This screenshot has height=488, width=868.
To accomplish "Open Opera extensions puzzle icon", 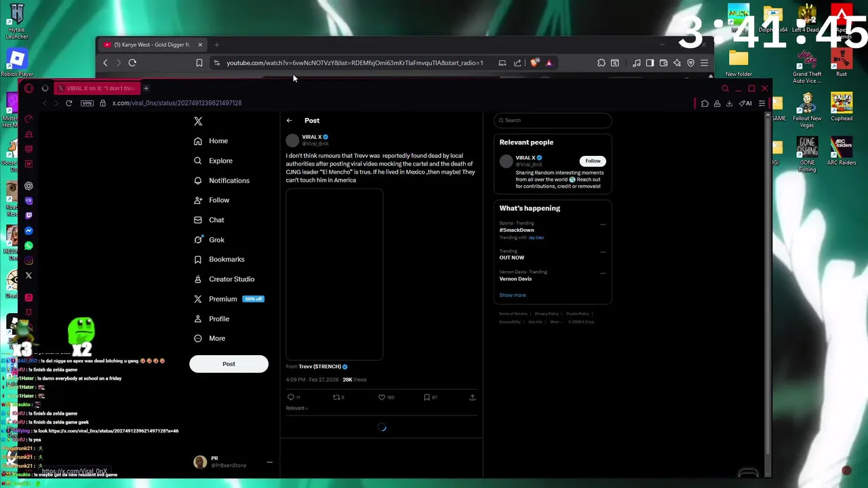I will pyautogui.click(x=705, y=104).
